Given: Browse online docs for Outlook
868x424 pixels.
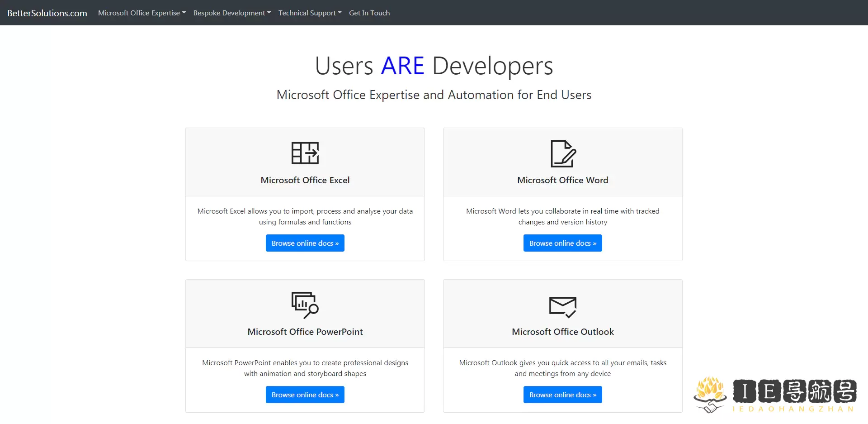Looking at the screenshot, I should (563, 395).
